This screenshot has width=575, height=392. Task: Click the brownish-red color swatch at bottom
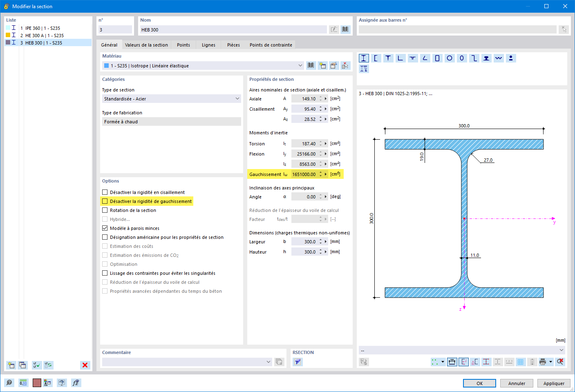pyautogui.click(x=37, y=383)
